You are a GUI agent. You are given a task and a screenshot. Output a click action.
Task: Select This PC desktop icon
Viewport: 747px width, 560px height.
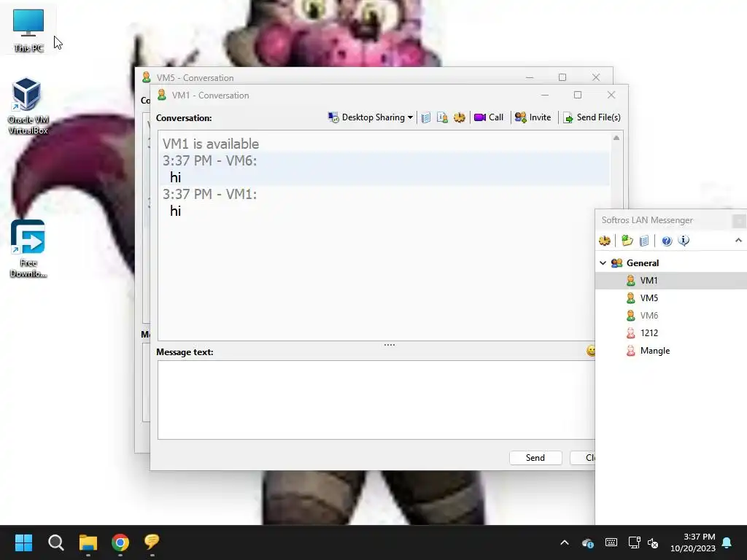coord(28,31)
